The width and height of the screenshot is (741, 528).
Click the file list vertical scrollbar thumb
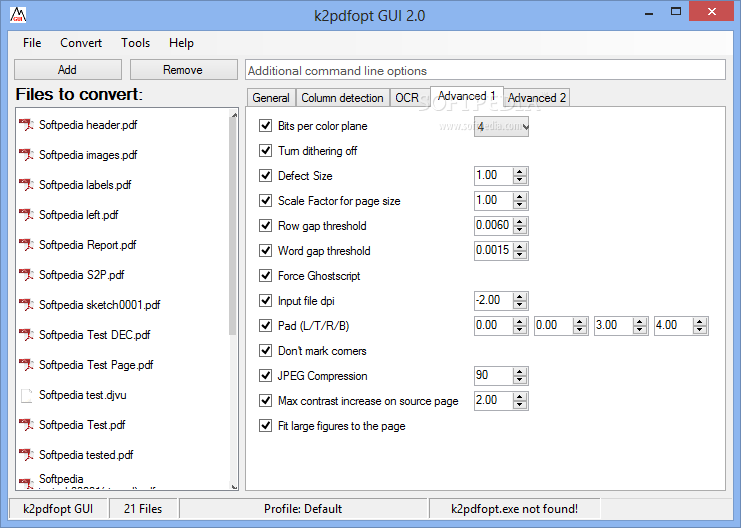(233, 225)
